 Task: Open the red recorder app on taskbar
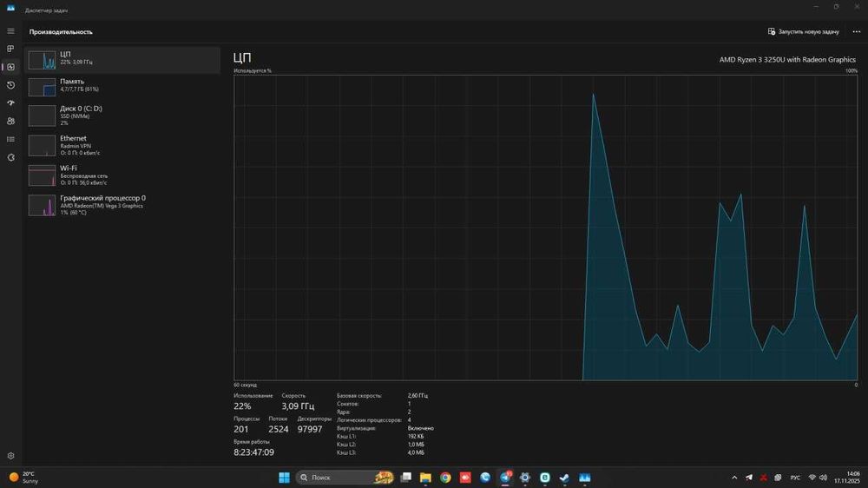[x=465, y=478]
